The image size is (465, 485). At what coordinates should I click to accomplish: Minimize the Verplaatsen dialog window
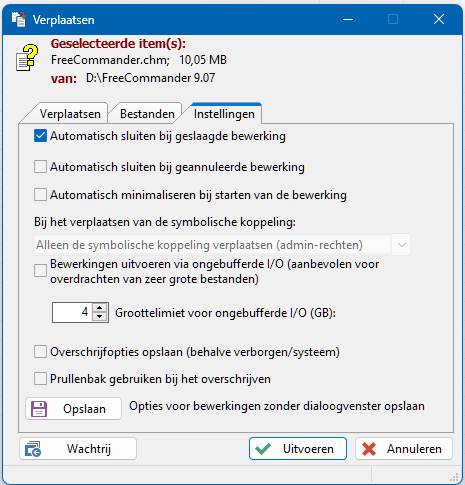click(x=348, y=19)
